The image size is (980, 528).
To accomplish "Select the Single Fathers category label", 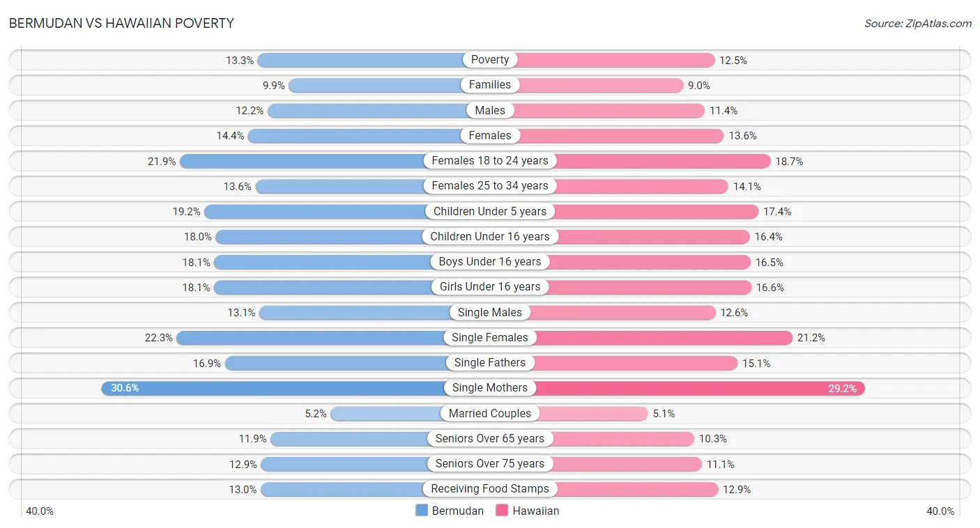I will click(x=490, y=362).
